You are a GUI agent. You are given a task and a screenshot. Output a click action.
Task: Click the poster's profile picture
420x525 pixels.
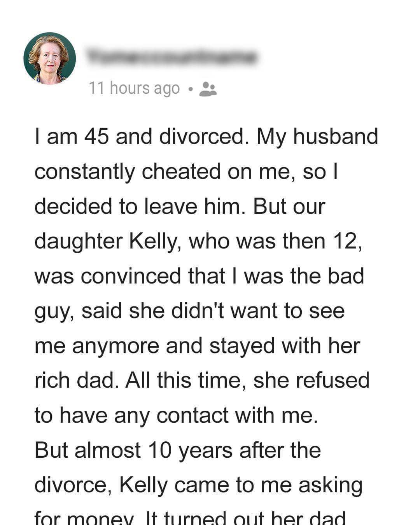point(49,58)
